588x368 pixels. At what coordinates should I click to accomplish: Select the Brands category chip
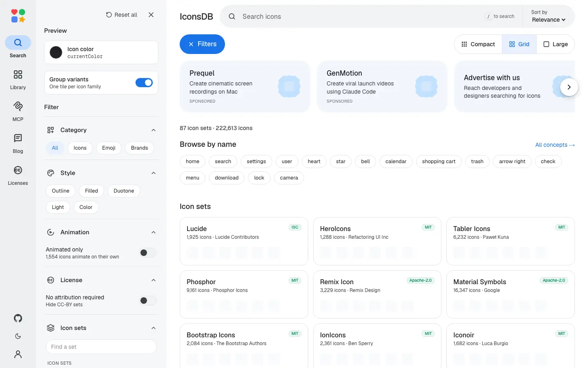[x=140, y=148]
